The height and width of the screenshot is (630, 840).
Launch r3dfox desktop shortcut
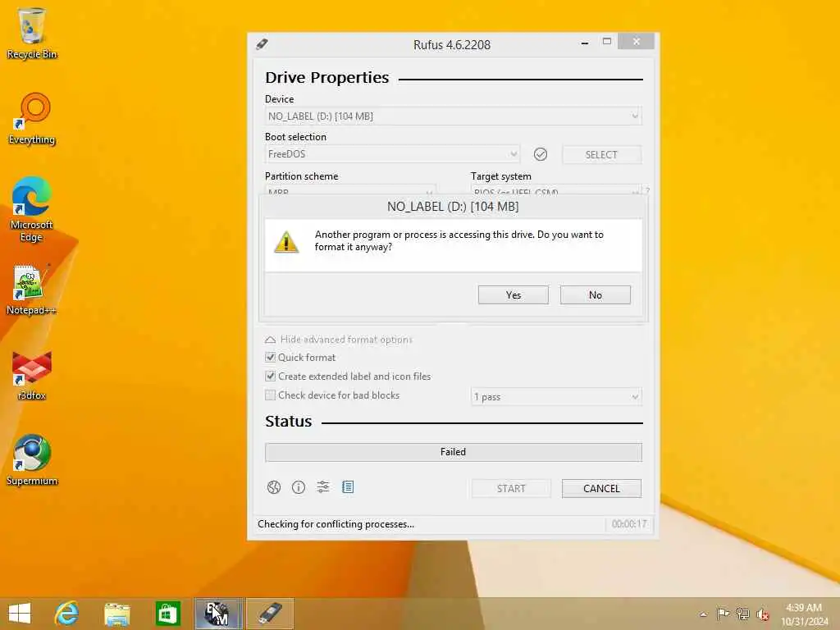tap(32, 375)
